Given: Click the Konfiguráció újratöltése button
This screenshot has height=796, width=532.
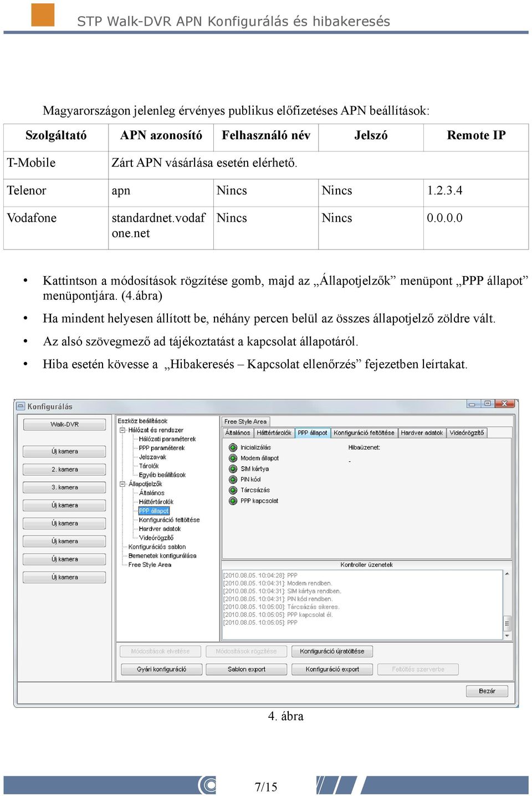Looking at the screenshot, I should click(x=332, y=651).
